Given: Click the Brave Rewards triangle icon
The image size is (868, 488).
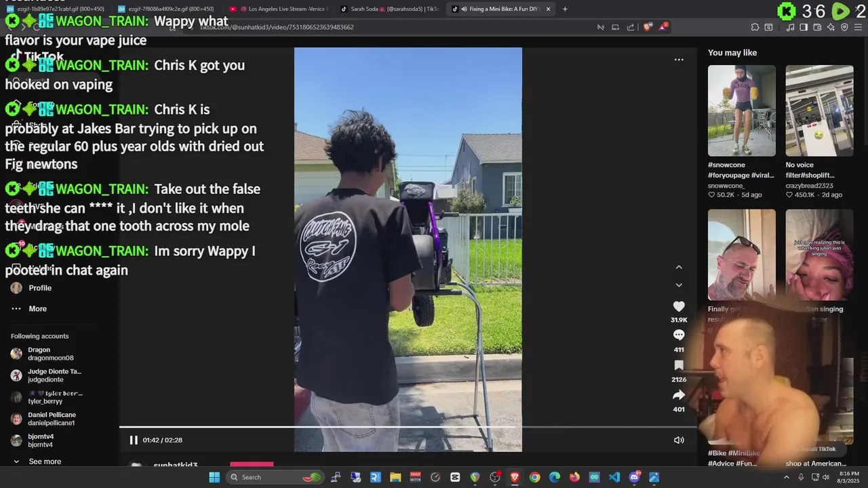Looking at the screenshot, I should click(x=663, y=27).
